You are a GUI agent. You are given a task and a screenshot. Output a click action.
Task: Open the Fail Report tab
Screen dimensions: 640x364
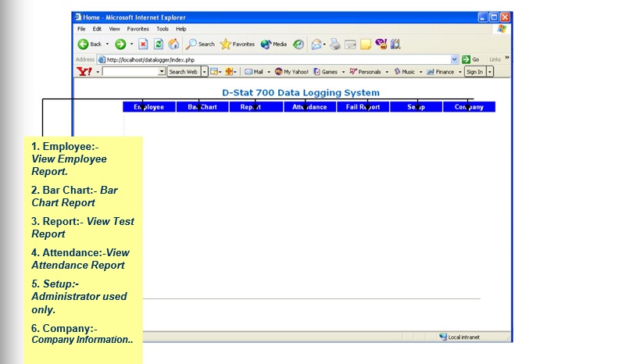(363, 107)
